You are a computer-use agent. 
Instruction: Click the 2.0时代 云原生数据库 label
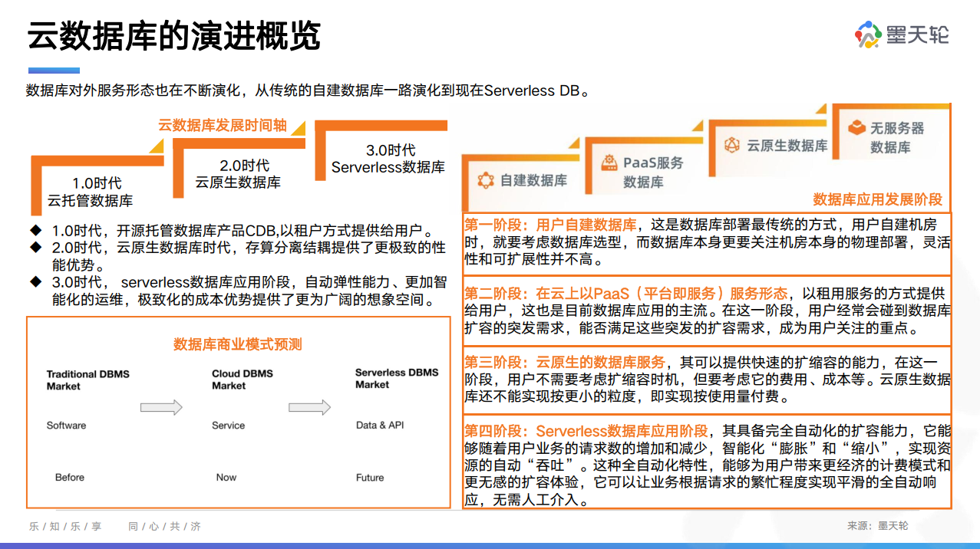[238, 174]
